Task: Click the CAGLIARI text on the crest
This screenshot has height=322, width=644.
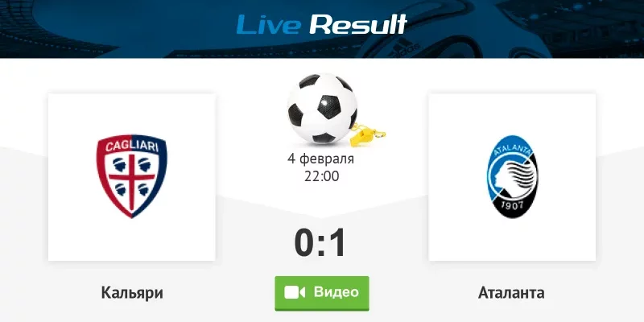Action: pos(131,146)
